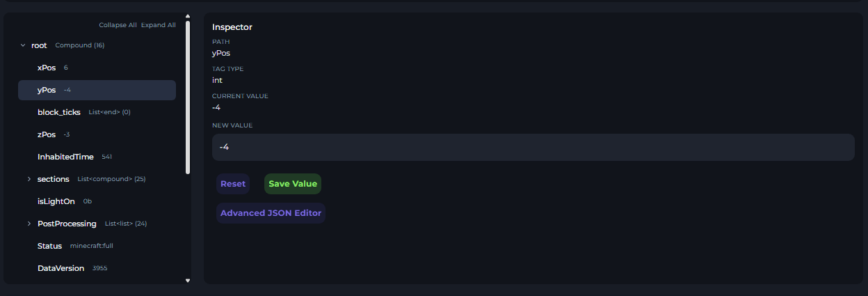Select the yPos tree entry
This screenshot has width=868, height=296.
coord(47,90)
